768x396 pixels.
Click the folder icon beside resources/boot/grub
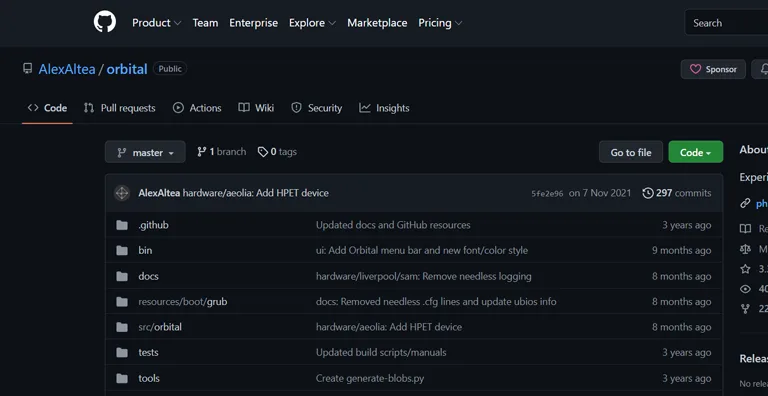click(122, 302)
